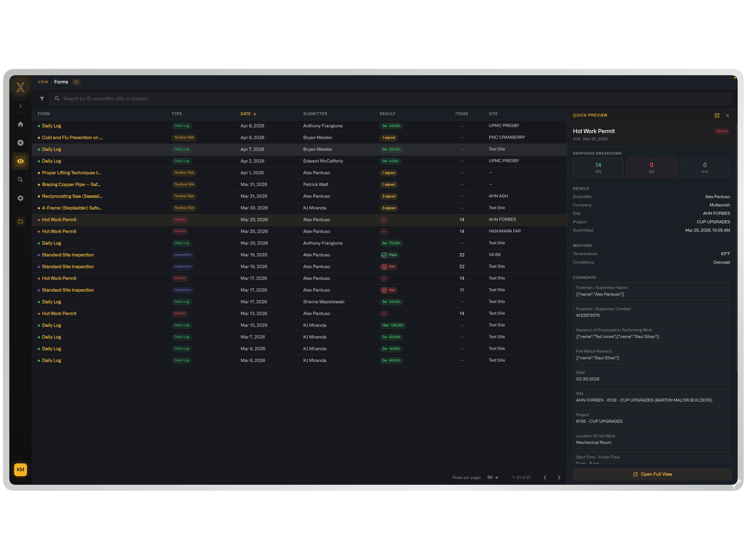Select Anthony Frangione on Apr 8 row
Screen dimensions: 747x560
[323, 126]
